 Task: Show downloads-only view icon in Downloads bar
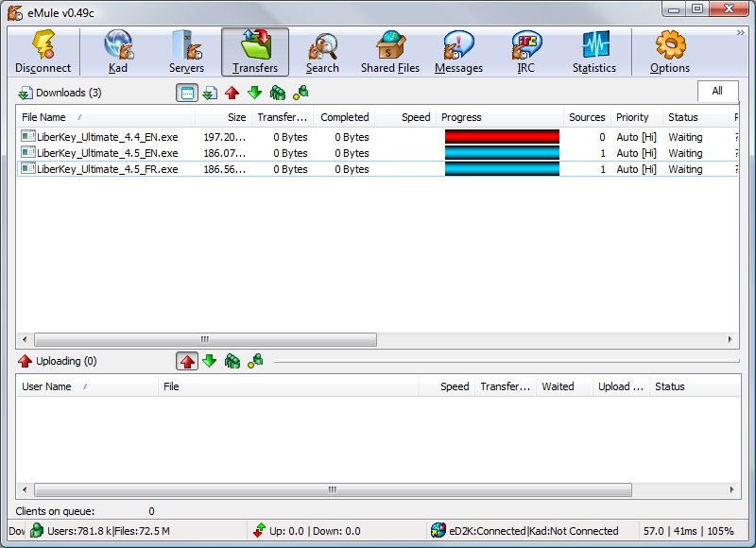(x=210, y=93)
